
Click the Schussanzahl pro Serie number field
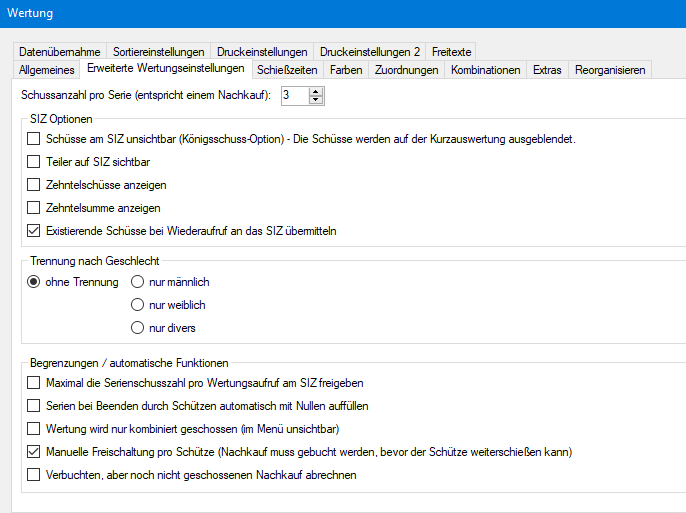click(295, 95)
